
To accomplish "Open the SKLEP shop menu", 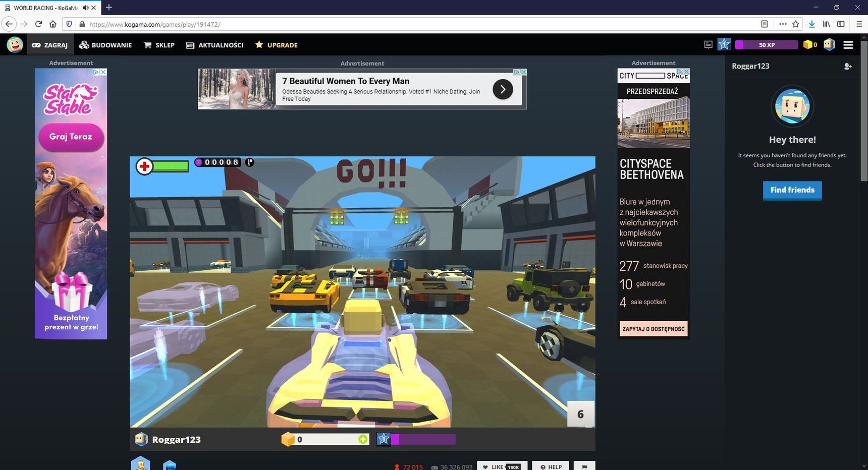I will (x=159, y=45).
